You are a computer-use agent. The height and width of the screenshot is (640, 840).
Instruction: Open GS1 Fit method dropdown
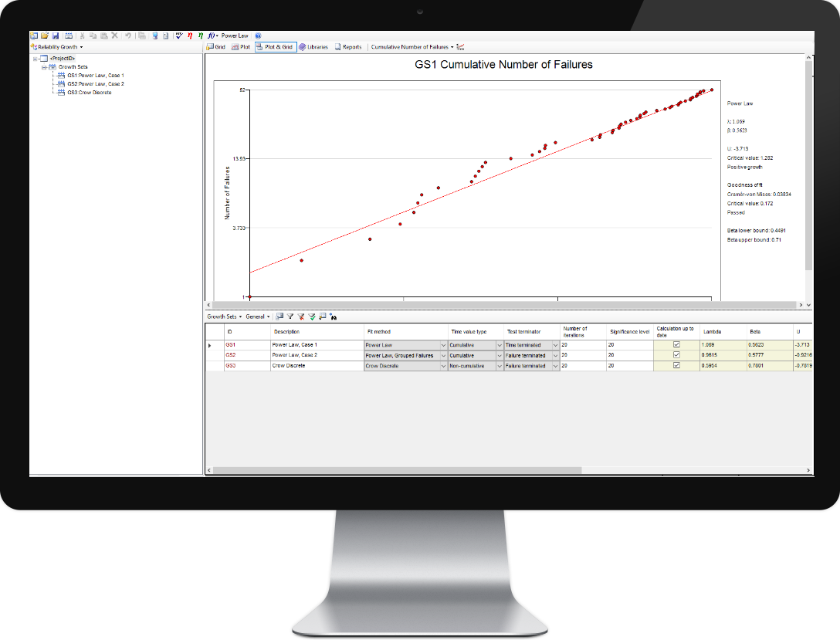(x=443, y=345)
